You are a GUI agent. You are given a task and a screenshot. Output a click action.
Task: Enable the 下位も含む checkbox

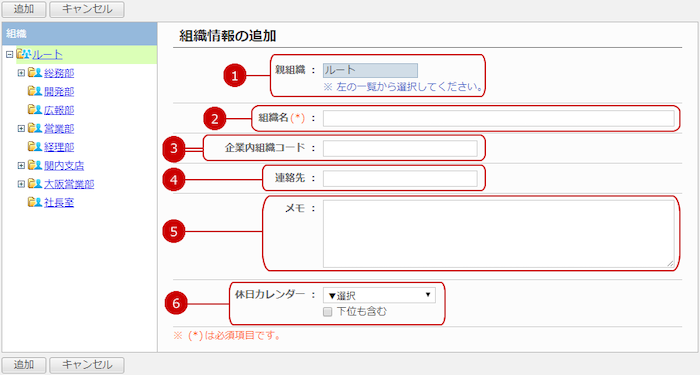click(x=327, y=312)
